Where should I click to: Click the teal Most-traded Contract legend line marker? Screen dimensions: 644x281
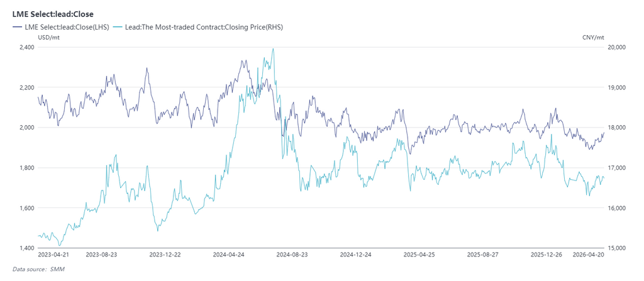[x=117, y=26]
